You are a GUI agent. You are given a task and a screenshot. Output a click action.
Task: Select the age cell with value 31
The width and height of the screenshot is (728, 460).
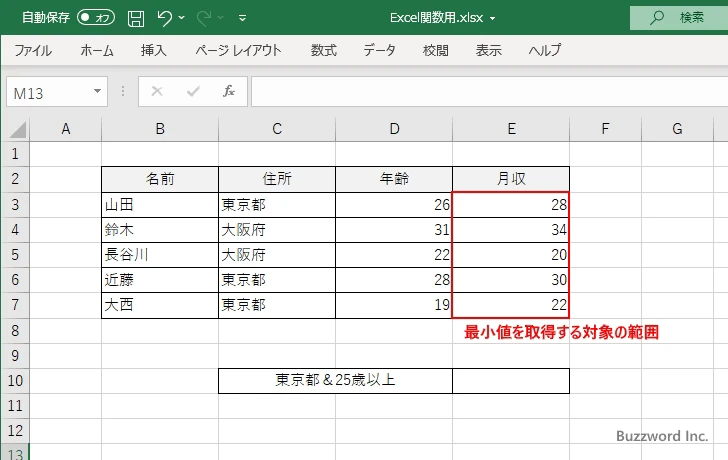[394, 230]
